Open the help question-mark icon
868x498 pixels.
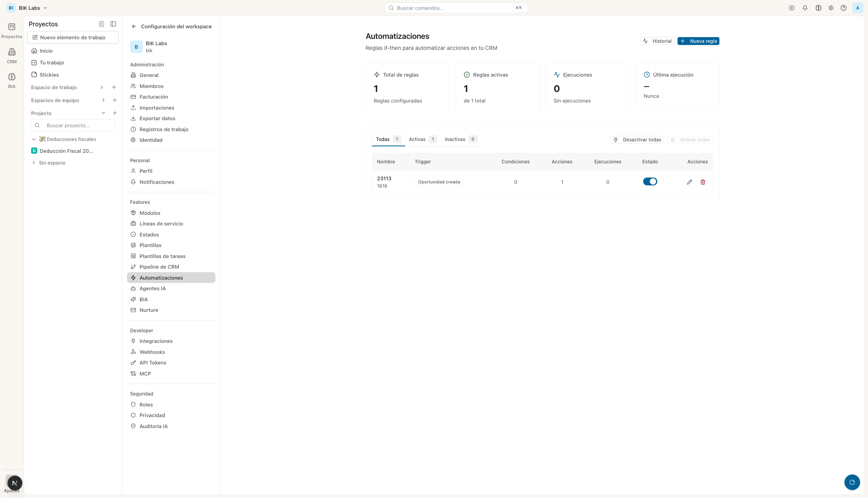[843, 8]
